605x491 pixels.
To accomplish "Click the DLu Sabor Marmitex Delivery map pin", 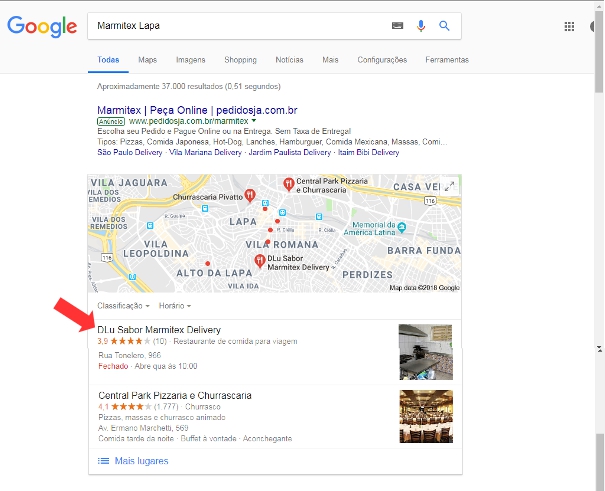I will click(x=260, y=261).
